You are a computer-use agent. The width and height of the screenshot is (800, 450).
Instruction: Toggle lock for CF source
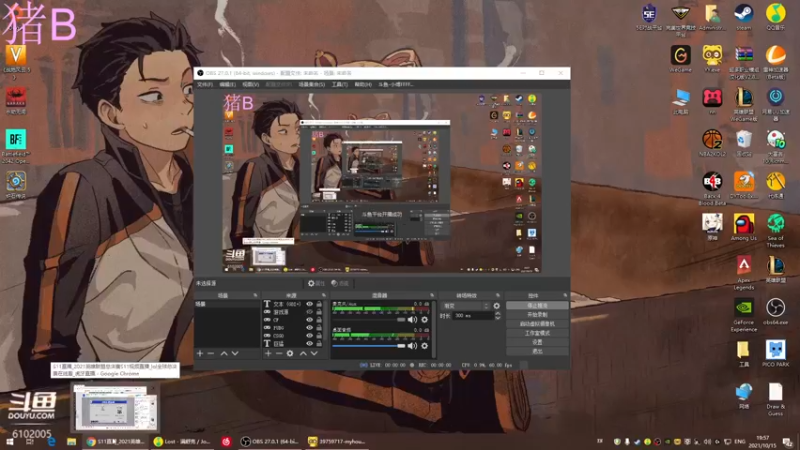tap(319, 320)
